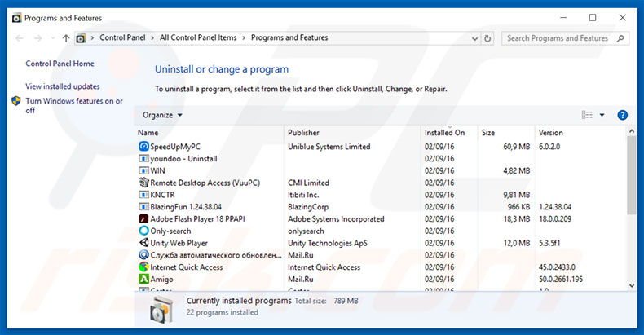Expand the view options dropdown arrow
Image resolution: width=644 pixels, height=335 pixels.
click(602, 115)
